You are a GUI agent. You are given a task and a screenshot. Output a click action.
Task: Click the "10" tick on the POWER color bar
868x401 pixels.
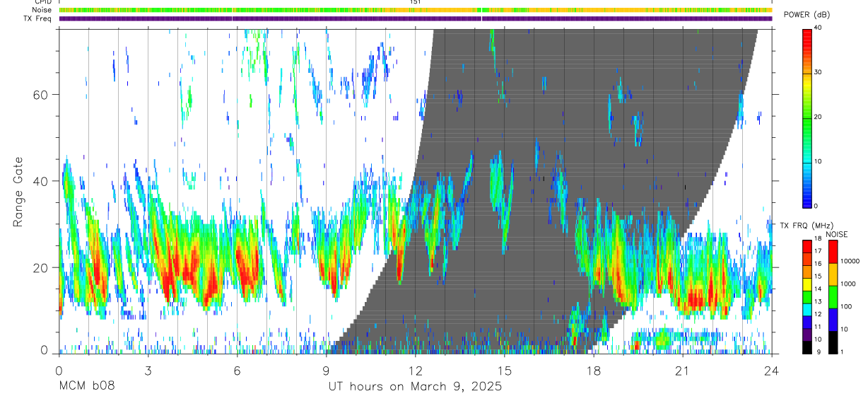pos(819,161)
